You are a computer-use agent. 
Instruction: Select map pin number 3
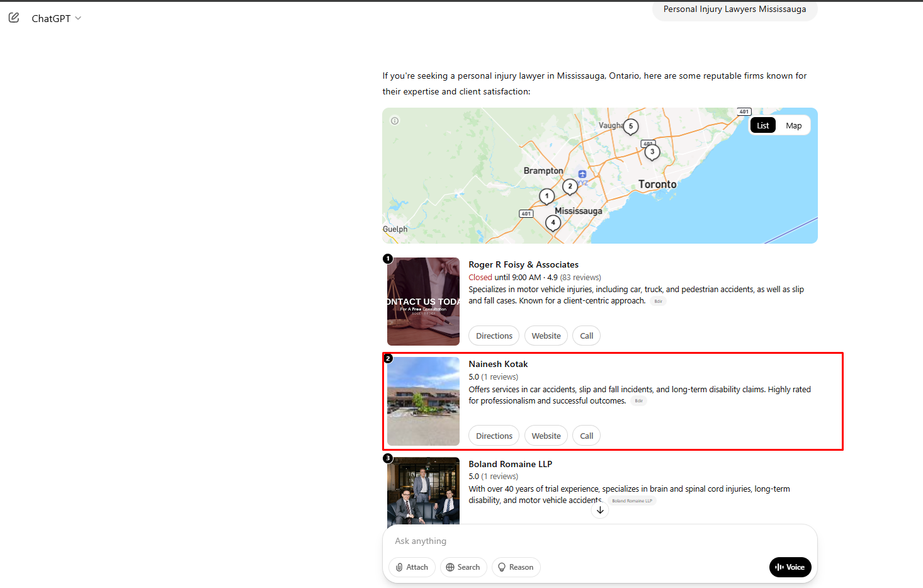[652, 152]
